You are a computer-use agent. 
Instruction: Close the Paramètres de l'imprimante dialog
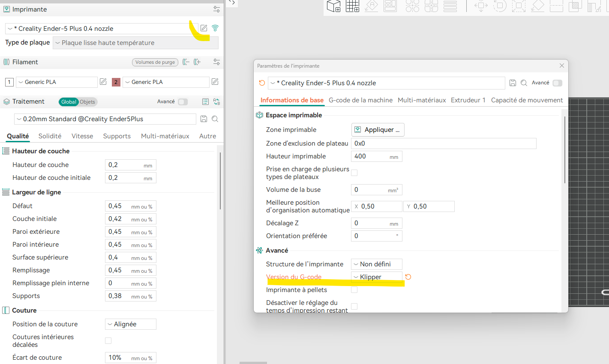point(562,66)
